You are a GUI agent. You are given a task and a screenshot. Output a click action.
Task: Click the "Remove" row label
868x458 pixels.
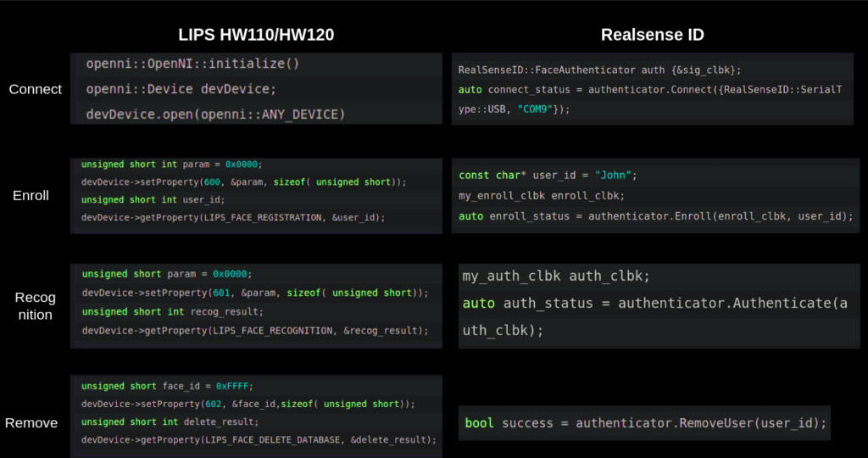tap(31, 423)
